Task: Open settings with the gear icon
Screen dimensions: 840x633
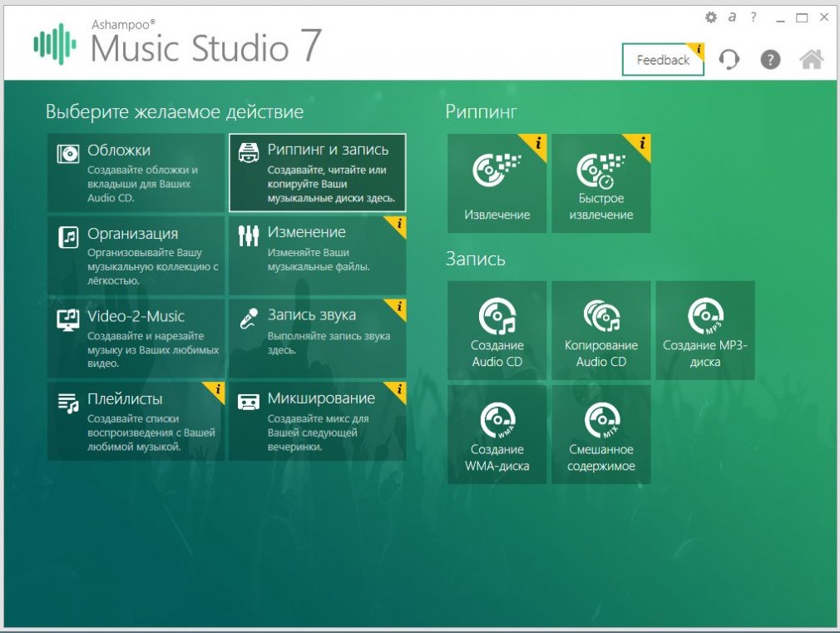Action: click(711, 17)
